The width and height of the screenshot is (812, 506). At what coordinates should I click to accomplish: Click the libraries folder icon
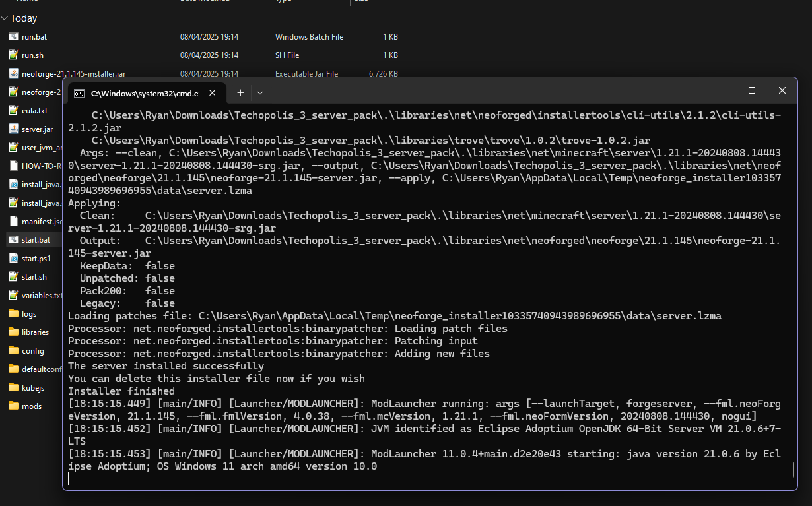(x=13, y=332)
